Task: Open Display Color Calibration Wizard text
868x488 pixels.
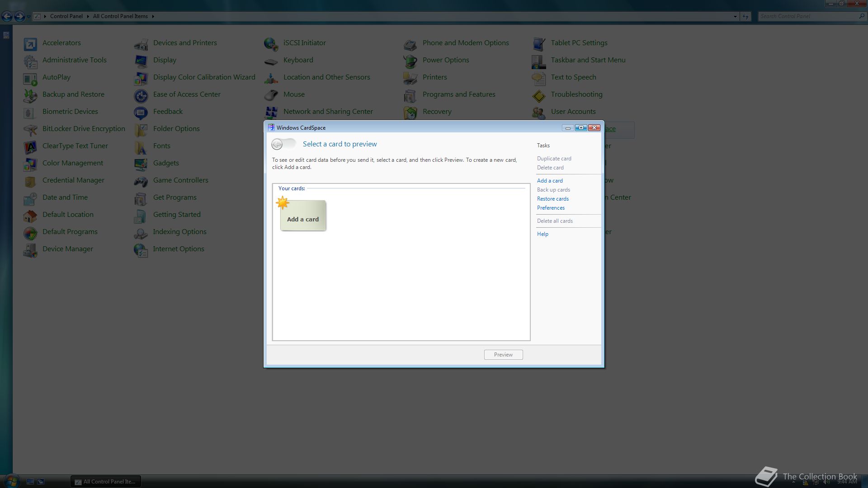Action: 204,77
